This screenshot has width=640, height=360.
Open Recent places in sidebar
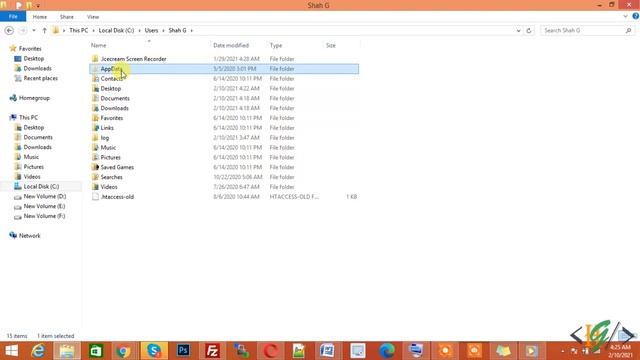point(40,78)
